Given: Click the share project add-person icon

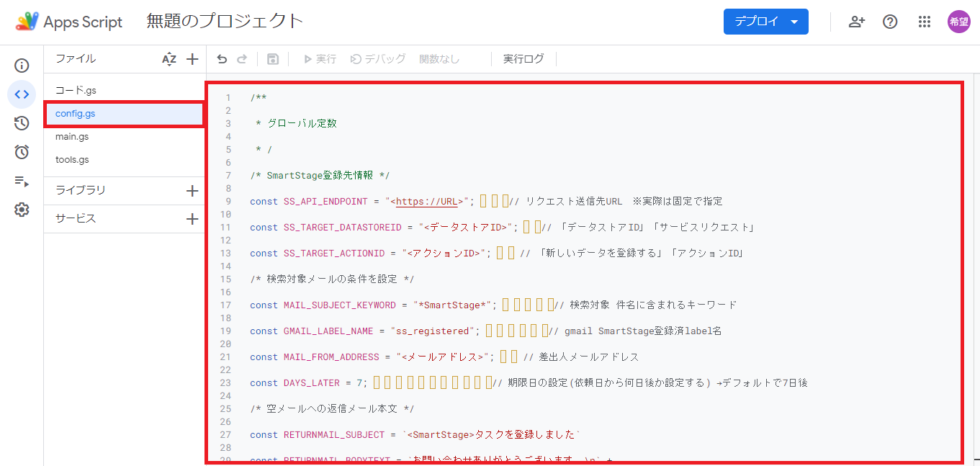Looking at the screenshot, I should coord(856,22).
